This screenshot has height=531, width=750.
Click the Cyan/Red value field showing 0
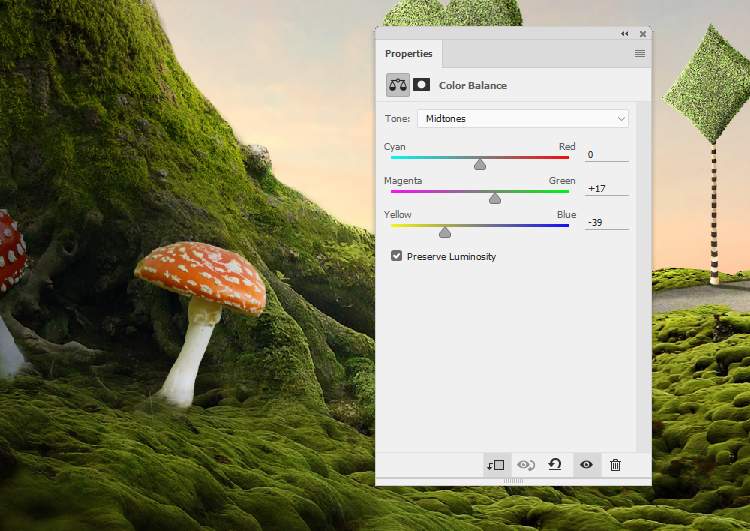coord(607,155)
